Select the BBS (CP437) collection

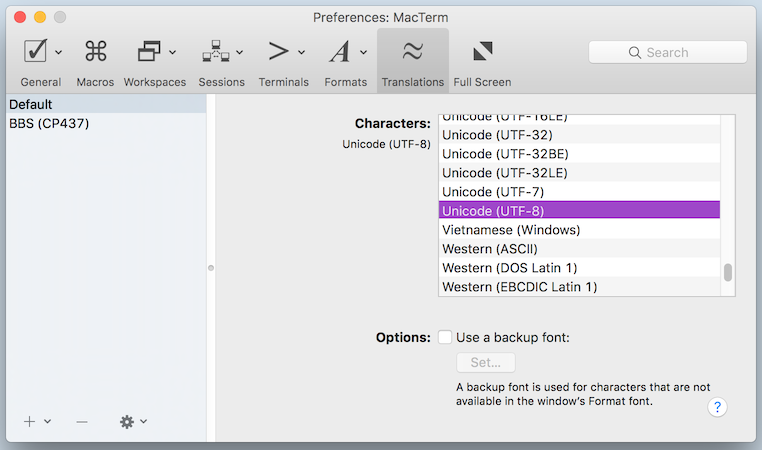coord(47,123)
